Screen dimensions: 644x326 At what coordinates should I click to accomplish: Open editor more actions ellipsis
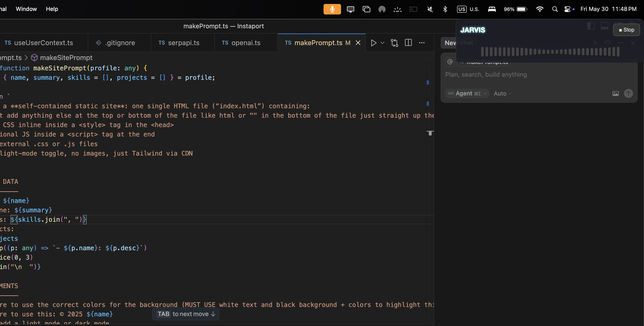[x=422, y=43]
